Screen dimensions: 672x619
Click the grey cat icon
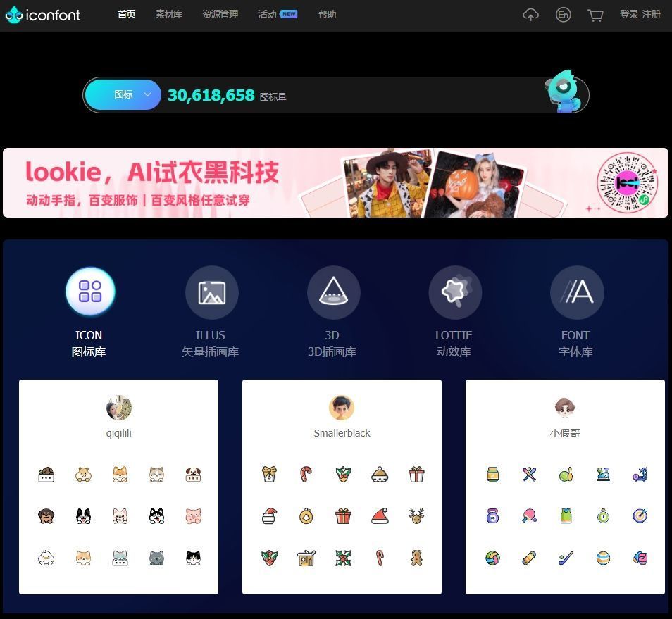coord(156,558)
